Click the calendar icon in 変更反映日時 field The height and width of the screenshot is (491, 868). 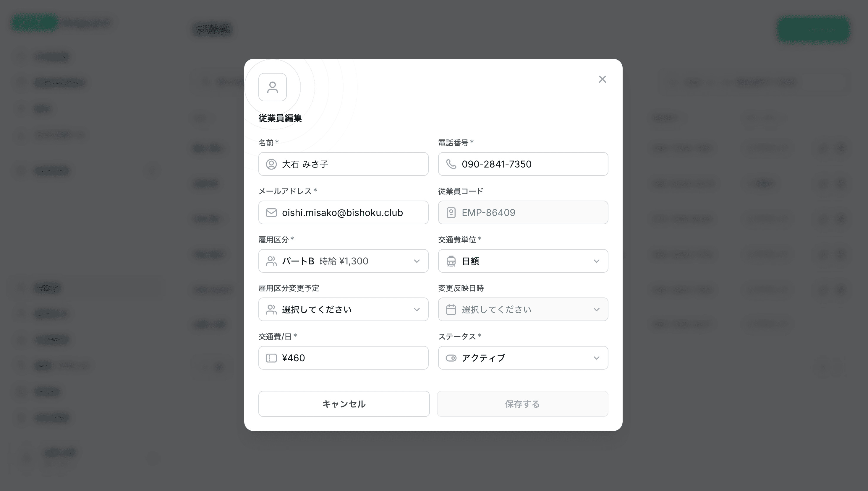pos(451,310)
